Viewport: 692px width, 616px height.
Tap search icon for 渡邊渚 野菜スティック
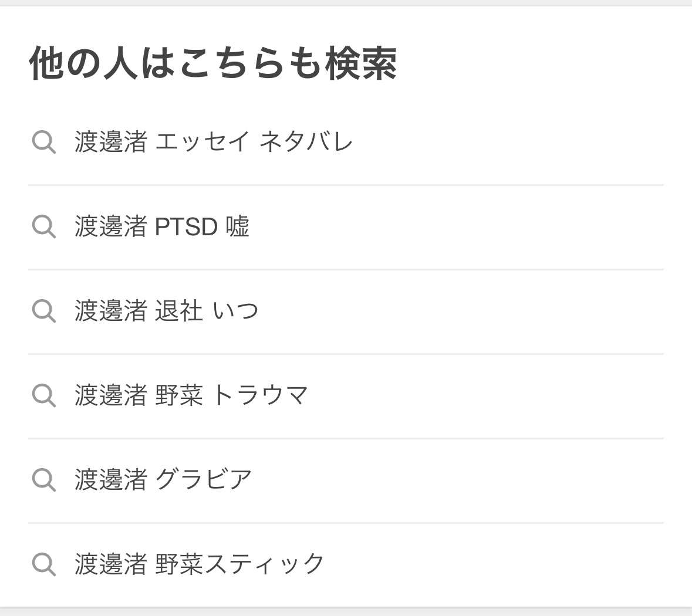click(x=43, y=564)
